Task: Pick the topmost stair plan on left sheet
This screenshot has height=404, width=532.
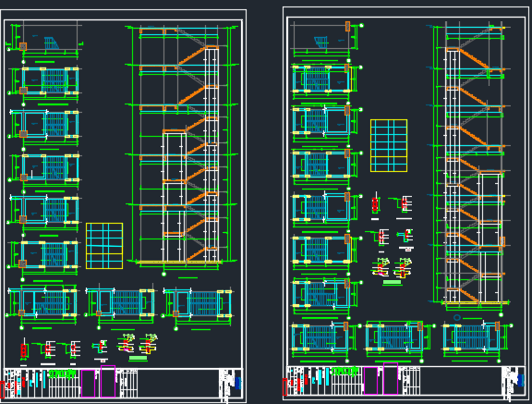Action: click(x=44, y=42)
